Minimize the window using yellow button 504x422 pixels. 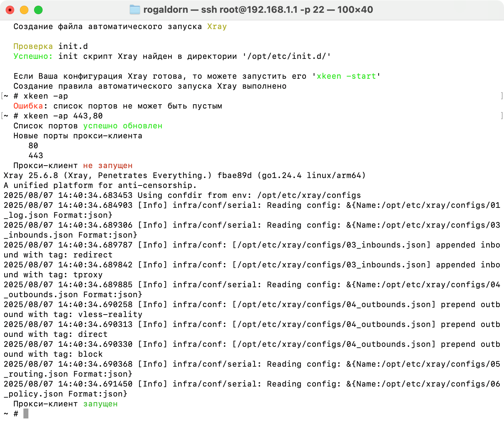[24, 10]
